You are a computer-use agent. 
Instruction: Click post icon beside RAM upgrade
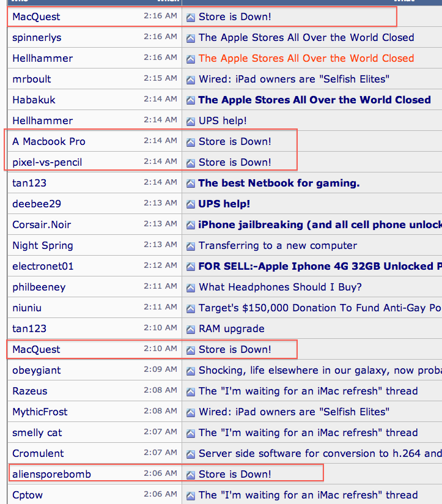(x=191, y=330)
